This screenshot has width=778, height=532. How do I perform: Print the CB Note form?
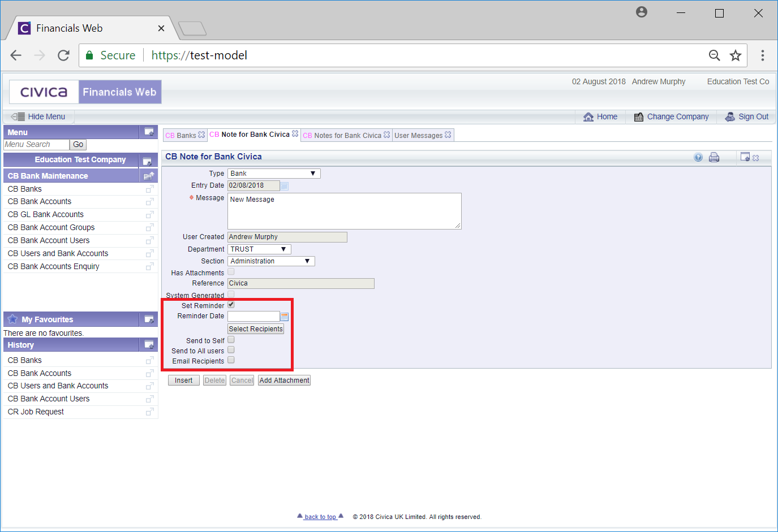[714, 157]
